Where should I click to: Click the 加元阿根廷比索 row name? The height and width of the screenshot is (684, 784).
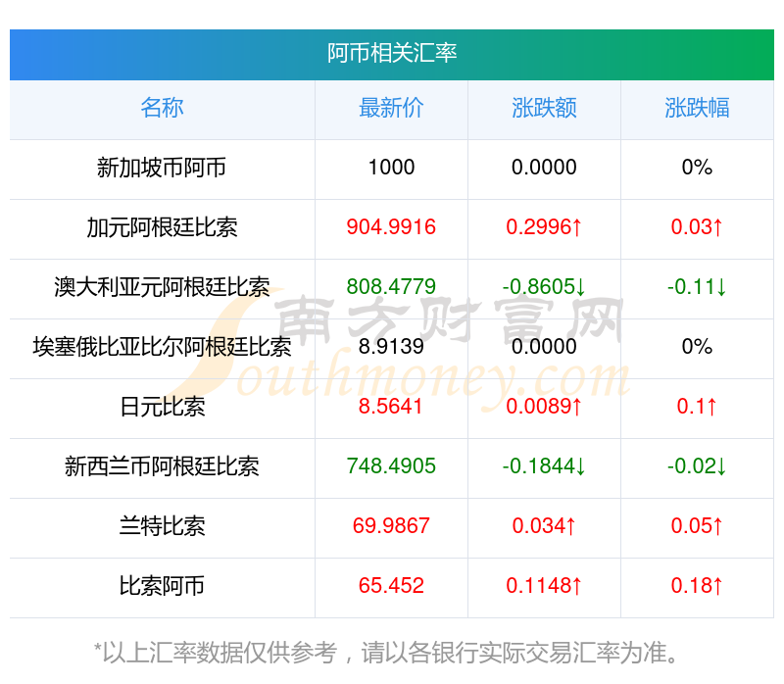pos(162,227)
